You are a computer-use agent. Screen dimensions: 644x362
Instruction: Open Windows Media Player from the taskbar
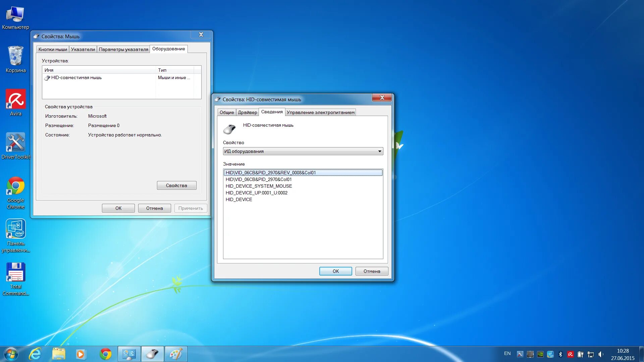[x=80, y=354]
